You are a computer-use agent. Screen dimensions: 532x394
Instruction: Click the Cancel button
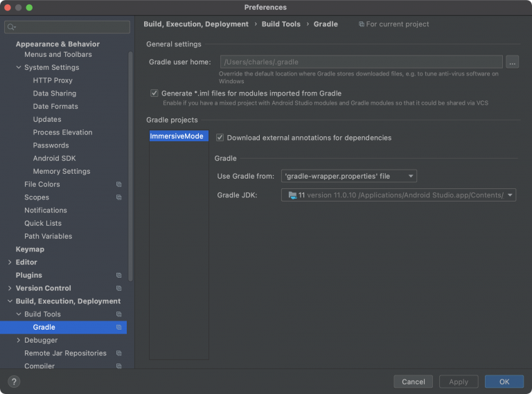[413, 382]
